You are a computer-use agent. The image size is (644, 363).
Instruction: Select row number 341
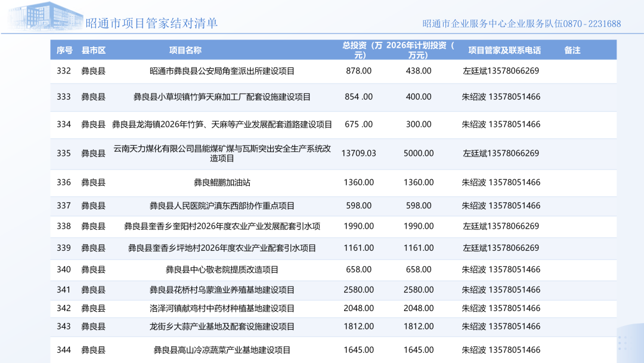tap(64, 290)
